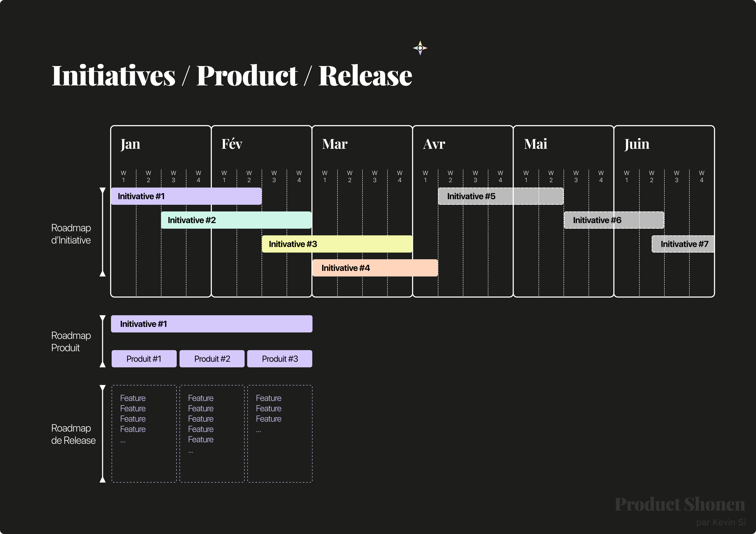Select the Avr month column title

tap(434, 144)
